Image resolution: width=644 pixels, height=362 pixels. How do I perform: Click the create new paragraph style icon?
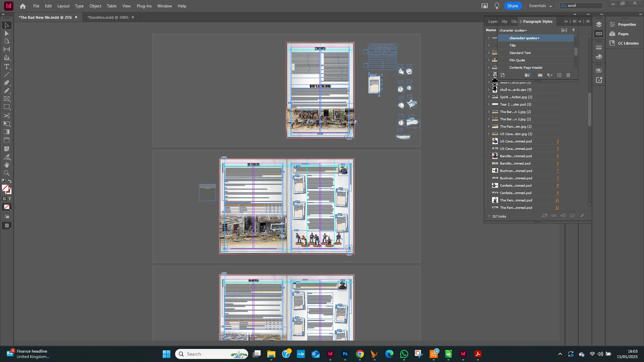559,75
